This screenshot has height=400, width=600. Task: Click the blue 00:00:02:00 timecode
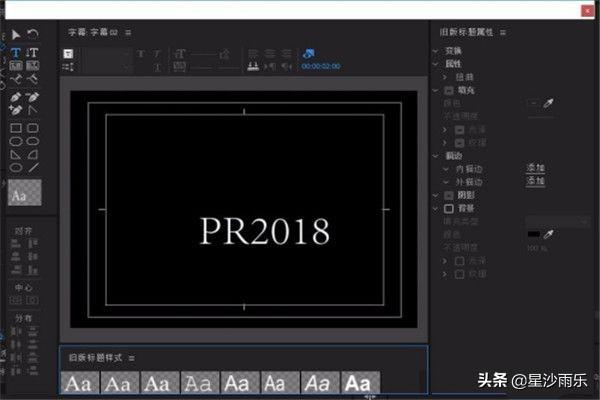pyautogui.click(x=321, y=67)
